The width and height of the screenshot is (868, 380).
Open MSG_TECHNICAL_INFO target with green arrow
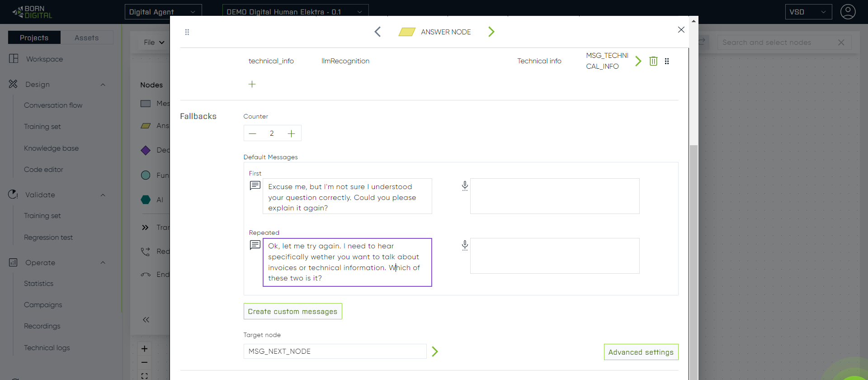tap(638, 61)
